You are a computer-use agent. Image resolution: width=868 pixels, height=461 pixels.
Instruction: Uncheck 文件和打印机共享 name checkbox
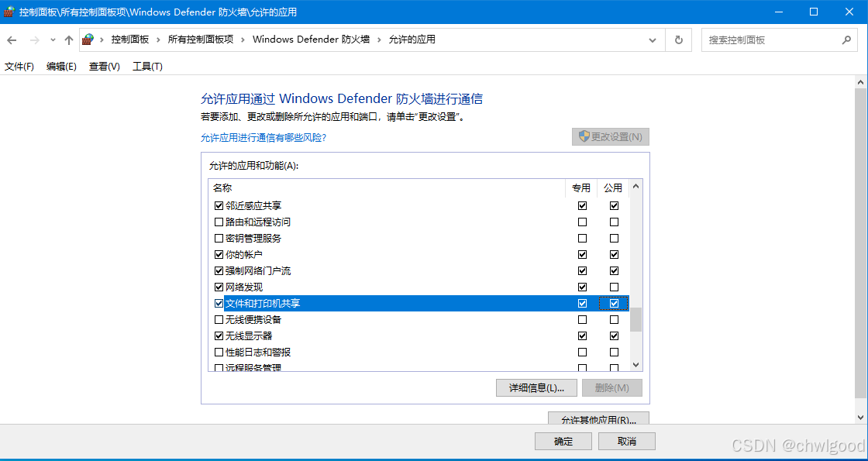point(219,303)
